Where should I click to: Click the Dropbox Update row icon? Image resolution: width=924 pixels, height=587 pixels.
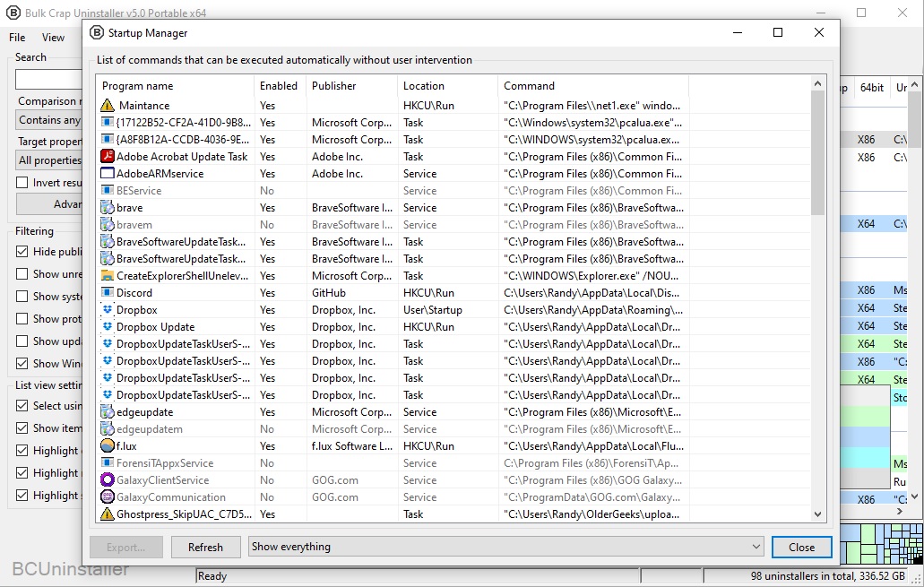108,327
